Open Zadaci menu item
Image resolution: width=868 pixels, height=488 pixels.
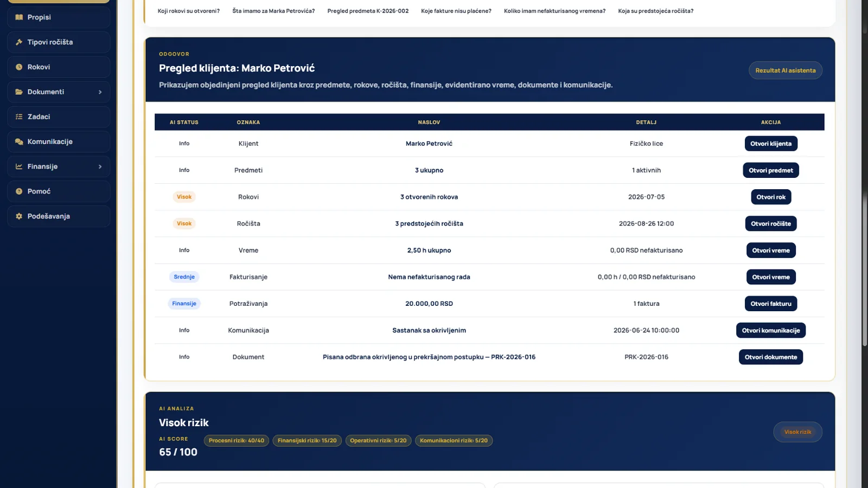pos(59,117)
